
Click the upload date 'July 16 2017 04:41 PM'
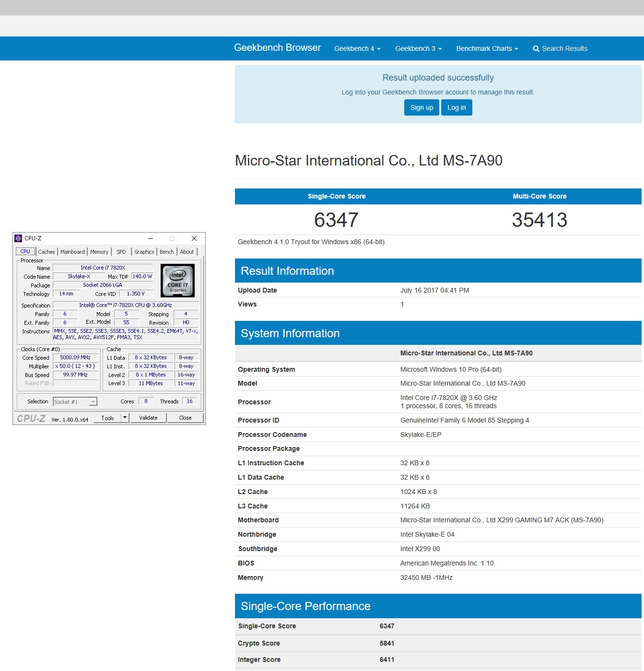tap(434, 290)
